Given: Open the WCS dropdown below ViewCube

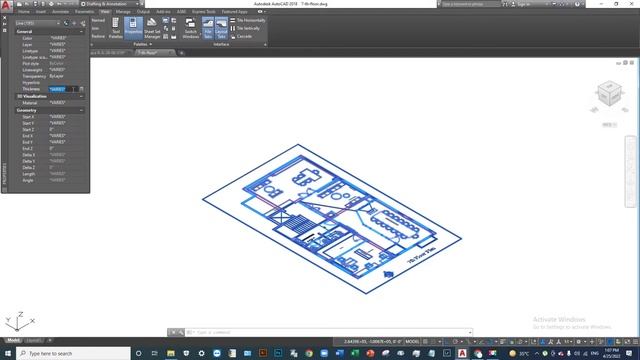Looking at the screenshot, I should [609, 124].
